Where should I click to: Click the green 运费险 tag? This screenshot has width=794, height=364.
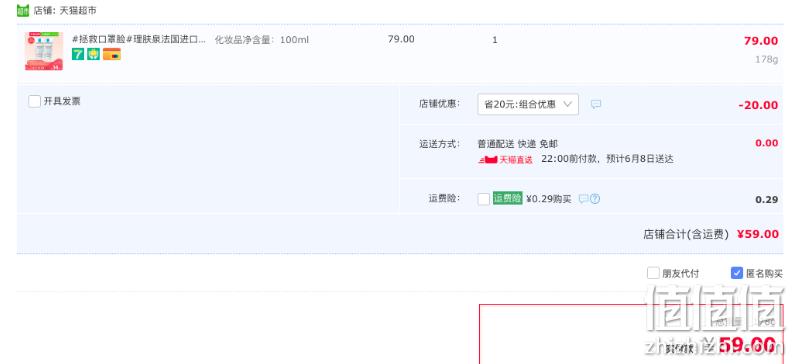click(507, 198)
